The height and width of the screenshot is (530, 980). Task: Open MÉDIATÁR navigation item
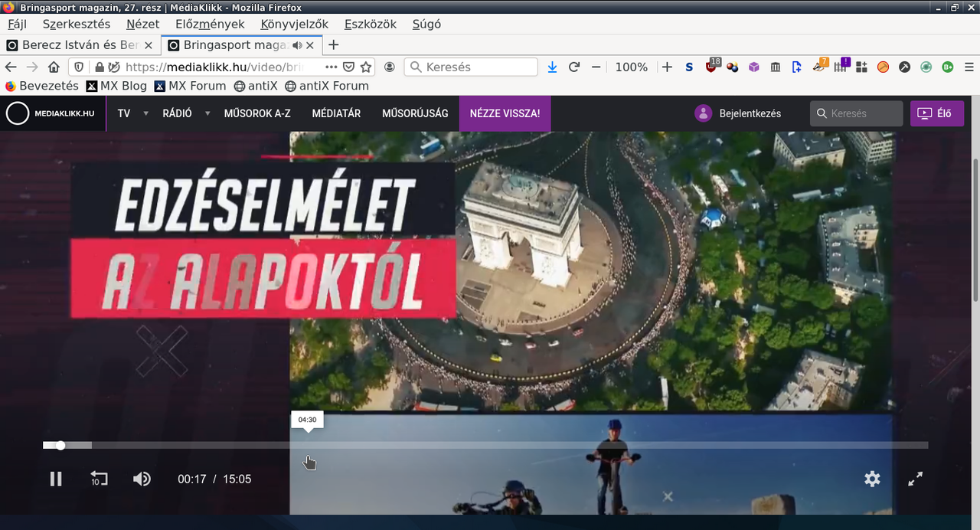click(x=336, y=113)
